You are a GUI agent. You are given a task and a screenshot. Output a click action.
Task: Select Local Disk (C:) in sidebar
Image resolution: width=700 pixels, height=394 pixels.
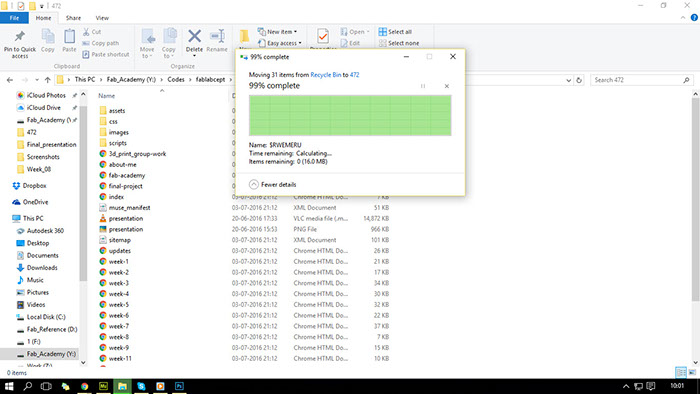point(46,317)
